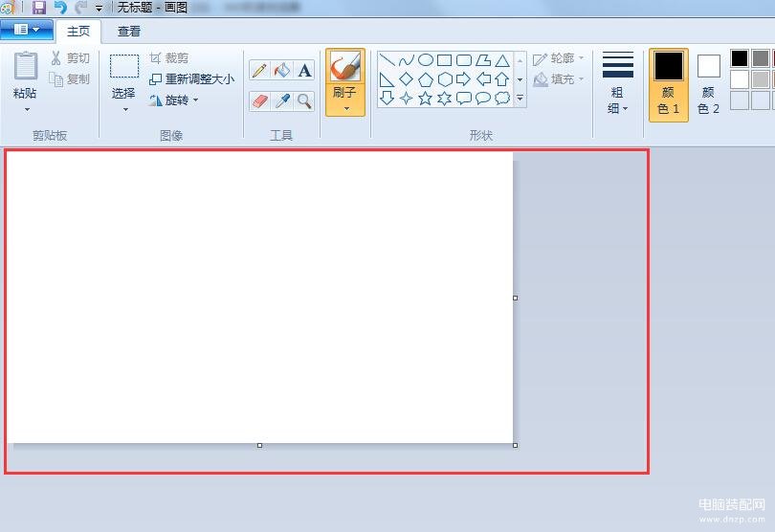Choose the Six-point star shape
This screenshot has width=775, height=532.
(x=445, y=98)
